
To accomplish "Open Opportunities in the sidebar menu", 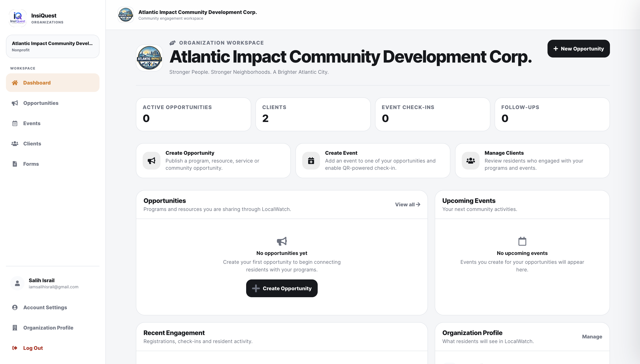I will (x=52, y=103).
